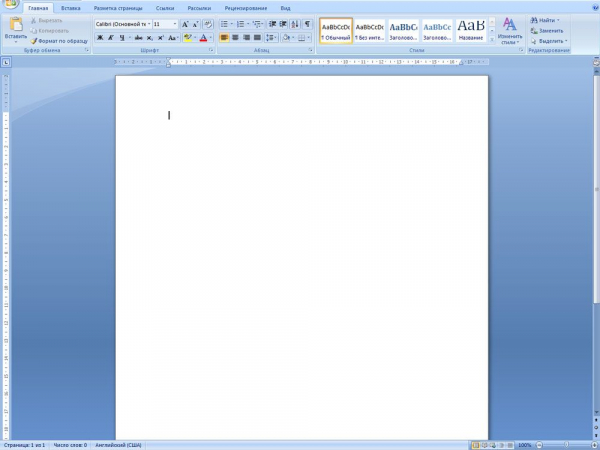Click the sort (A-Z) icon

pyautogui.click(x=295, y=24)
